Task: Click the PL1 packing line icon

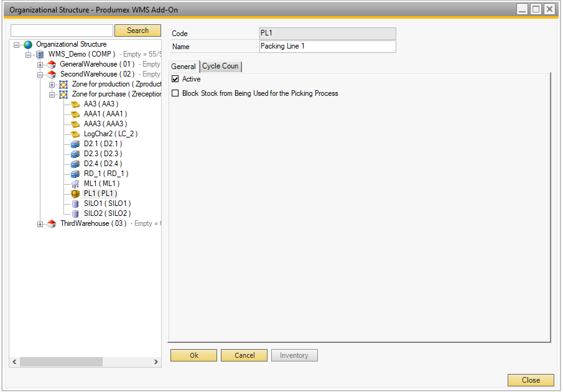Action: tap(75, 194)
